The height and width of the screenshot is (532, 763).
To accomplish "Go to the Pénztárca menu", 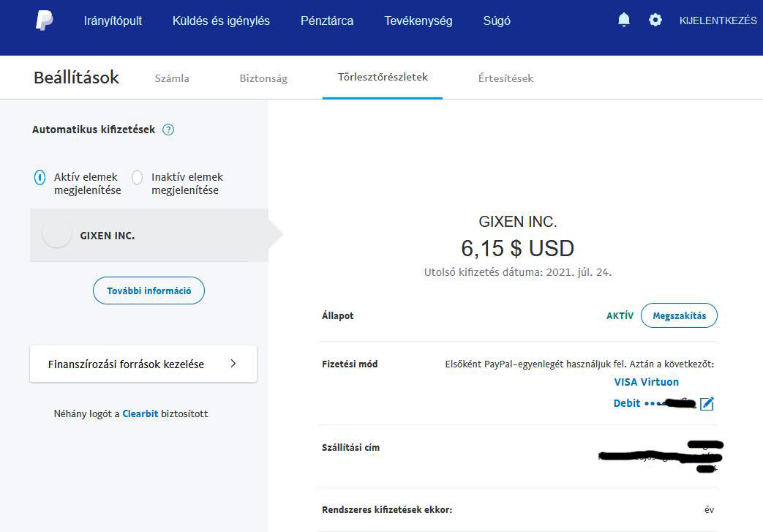I will click(327, 21).
